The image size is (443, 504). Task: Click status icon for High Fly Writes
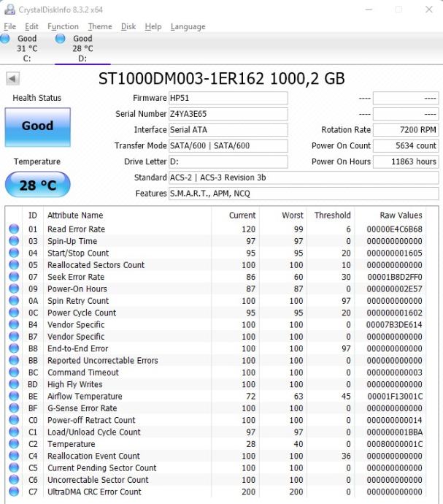coord(14,383)
